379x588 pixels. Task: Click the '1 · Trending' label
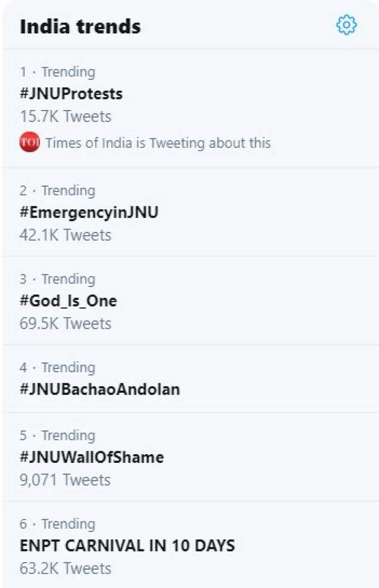coord(57,72)
